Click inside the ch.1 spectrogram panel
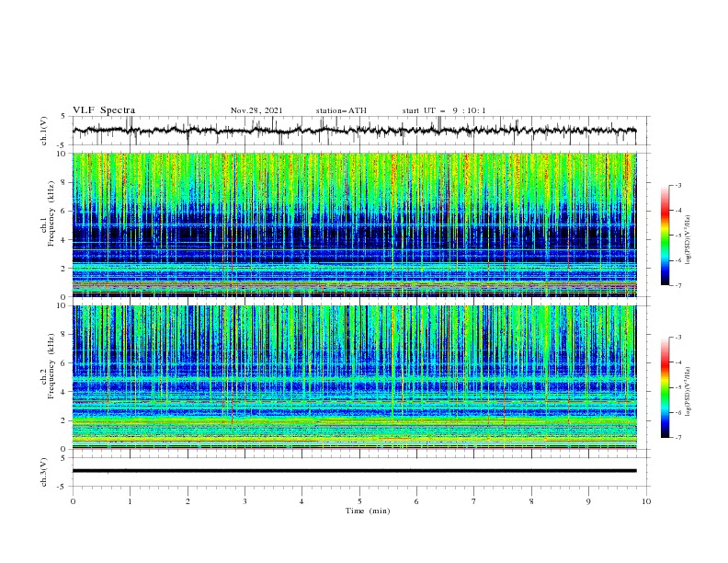This screenshot has width=728, height=563. (354, 224)
